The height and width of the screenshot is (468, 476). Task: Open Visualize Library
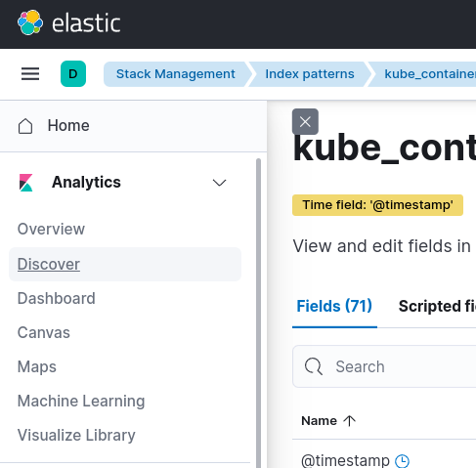[76, 435]
